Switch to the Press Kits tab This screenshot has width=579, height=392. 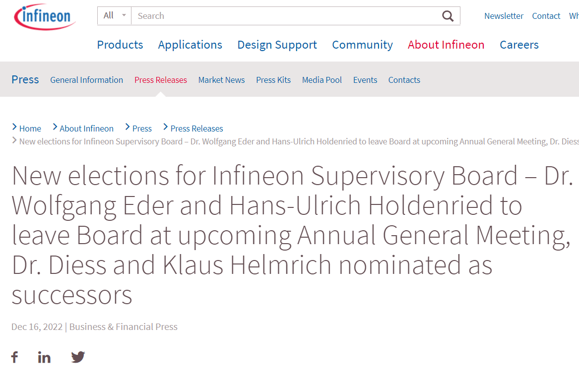coord(273,80)
